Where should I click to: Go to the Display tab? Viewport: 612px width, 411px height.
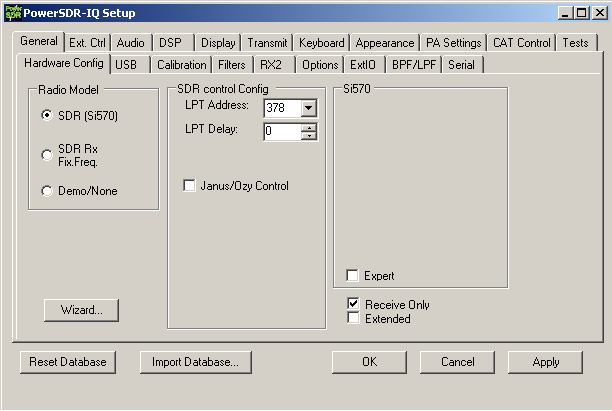click(x=218, y=43)
